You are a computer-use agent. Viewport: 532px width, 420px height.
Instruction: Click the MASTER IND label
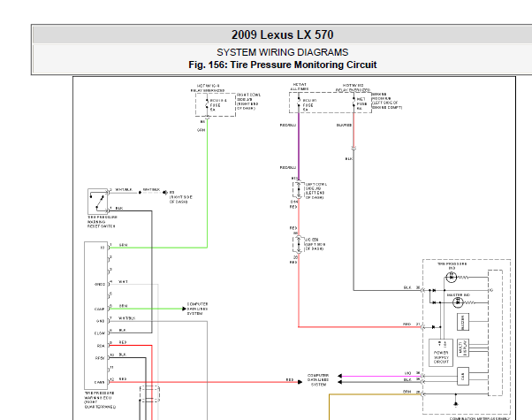pos(458,295)
